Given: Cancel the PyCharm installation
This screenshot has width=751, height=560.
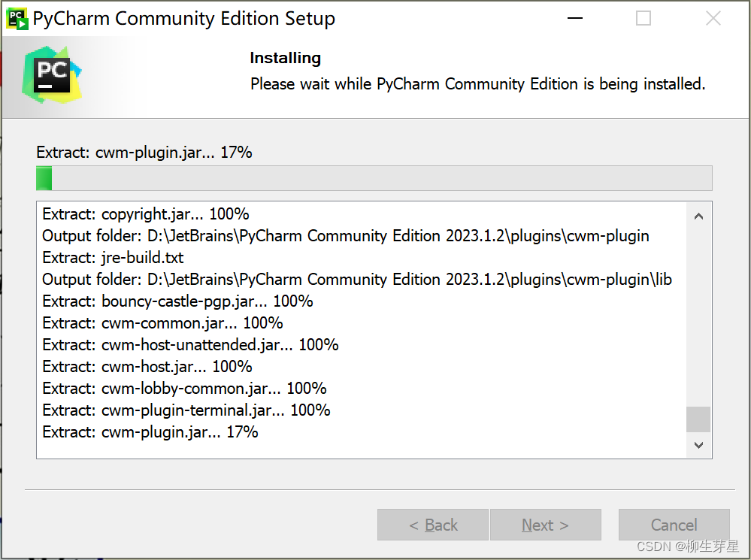Looking at the screenshot, I should [x=674, y=525].
